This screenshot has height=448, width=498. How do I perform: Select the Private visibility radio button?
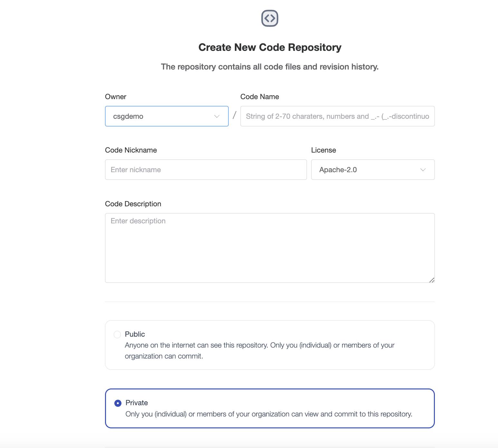pyautogui.click(x=118, y=403)
